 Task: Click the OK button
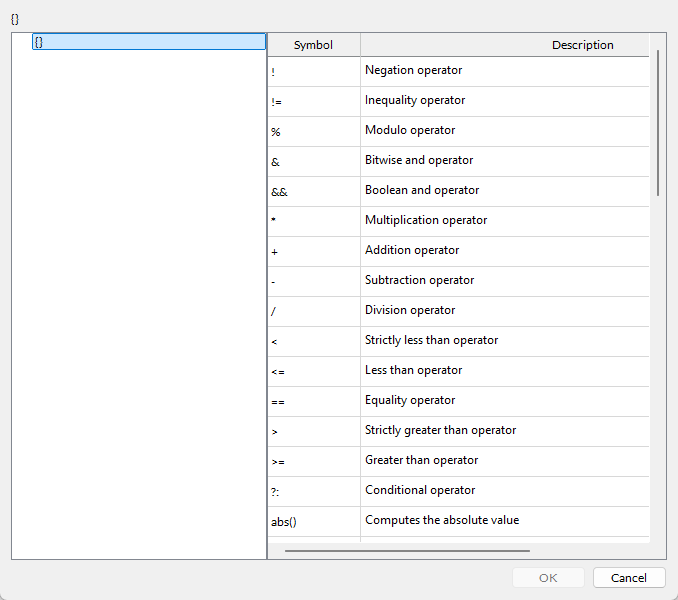(548, 578)
